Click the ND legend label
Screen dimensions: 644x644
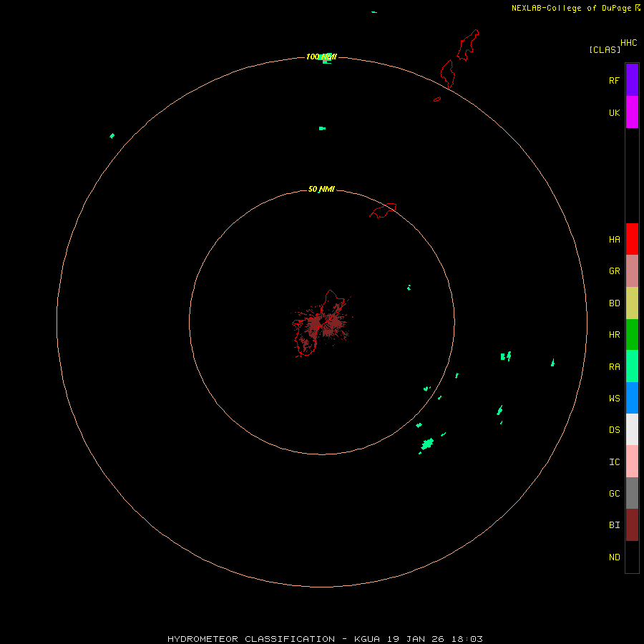pos(614,557)
